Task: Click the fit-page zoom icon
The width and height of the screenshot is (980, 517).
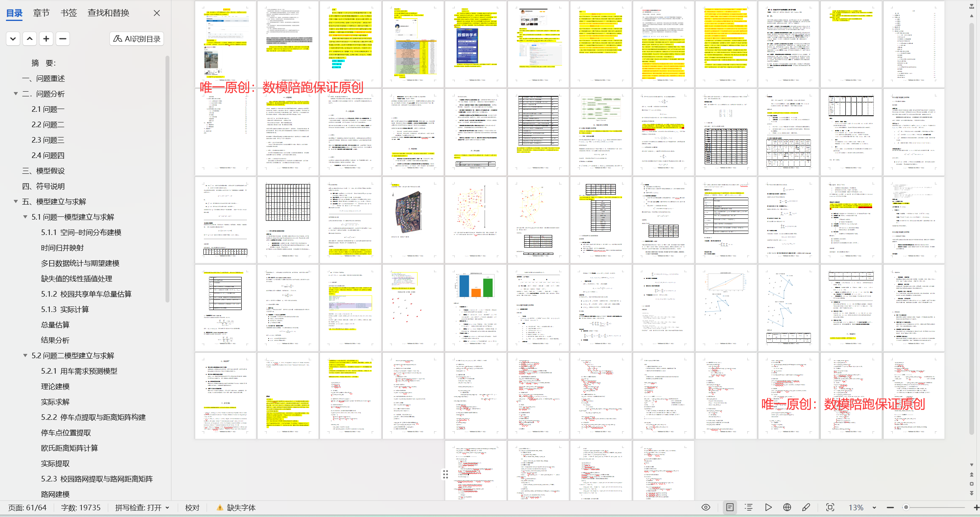Action: [x=830, y=508]
